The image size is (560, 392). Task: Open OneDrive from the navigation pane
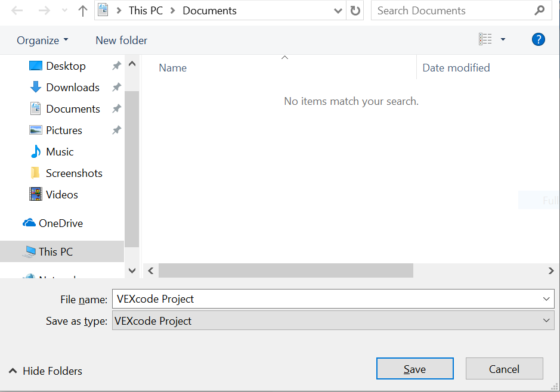point(61,223)
